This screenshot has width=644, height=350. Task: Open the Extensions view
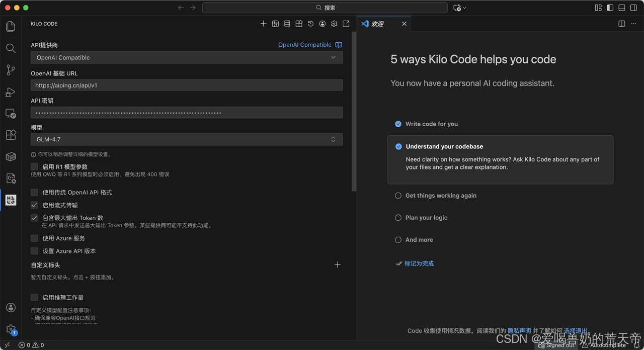pyautogui.click(x=11, y=135)
